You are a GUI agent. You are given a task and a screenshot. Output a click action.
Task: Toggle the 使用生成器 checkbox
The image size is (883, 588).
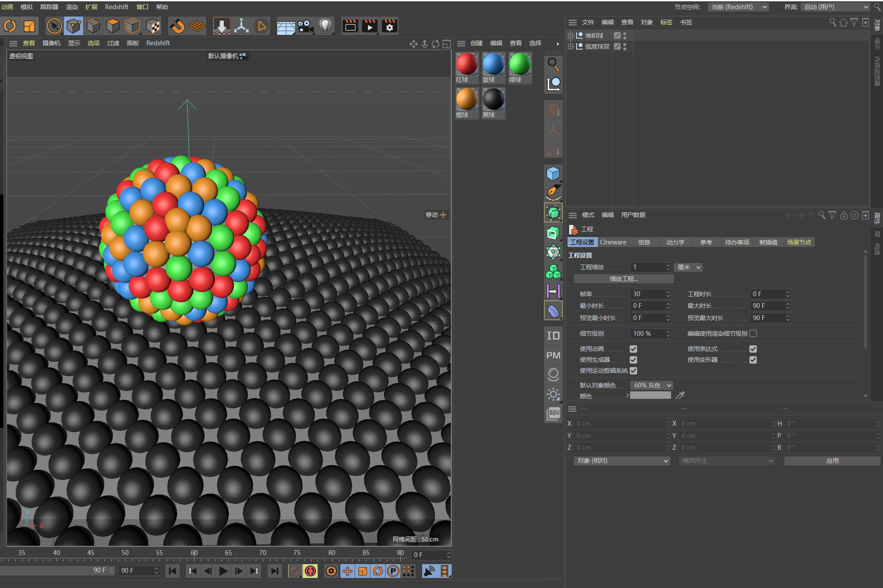(x=633, y=360)
